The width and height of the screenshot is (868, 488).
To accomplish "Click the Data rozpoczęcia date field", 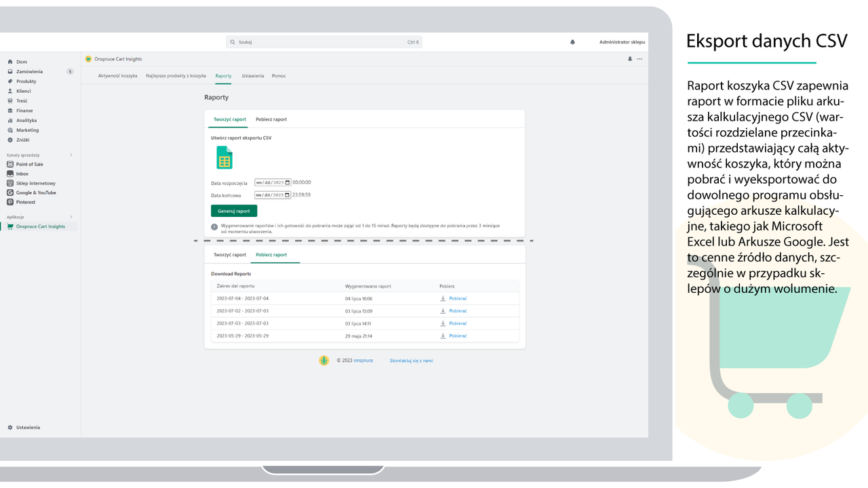I will (273, 182).
